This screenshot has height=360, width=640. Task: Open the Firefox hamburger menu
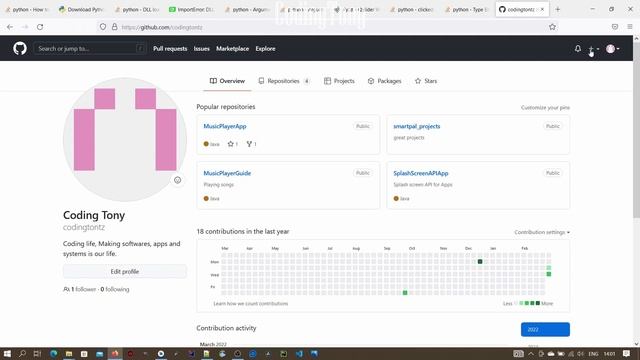coord(630,27)
